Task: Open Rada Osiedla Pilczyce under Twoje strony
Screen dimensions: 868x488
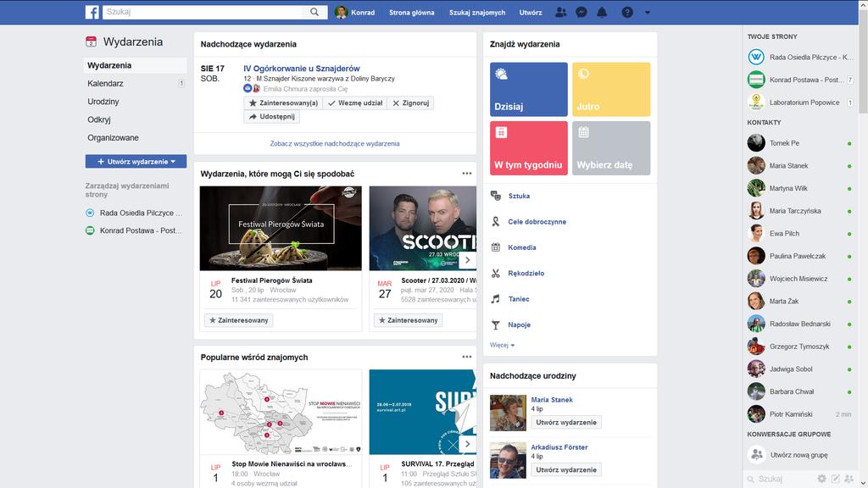Action: (x=800, y=57)
